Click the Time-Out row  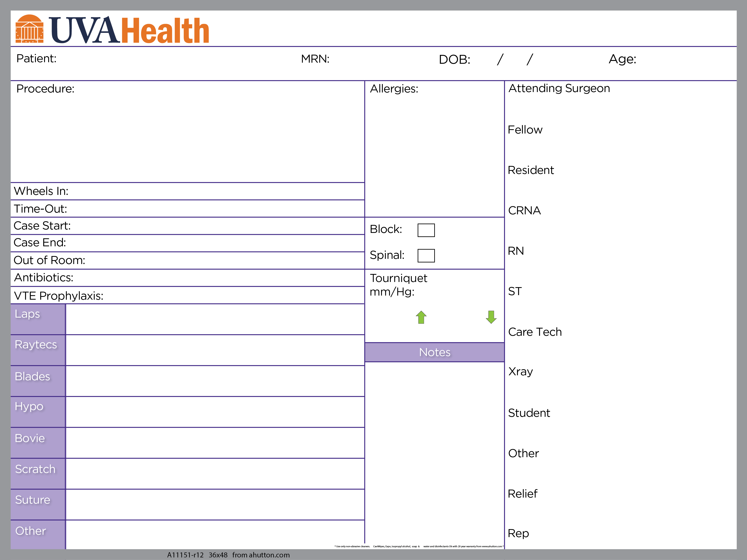coord(187,209)
